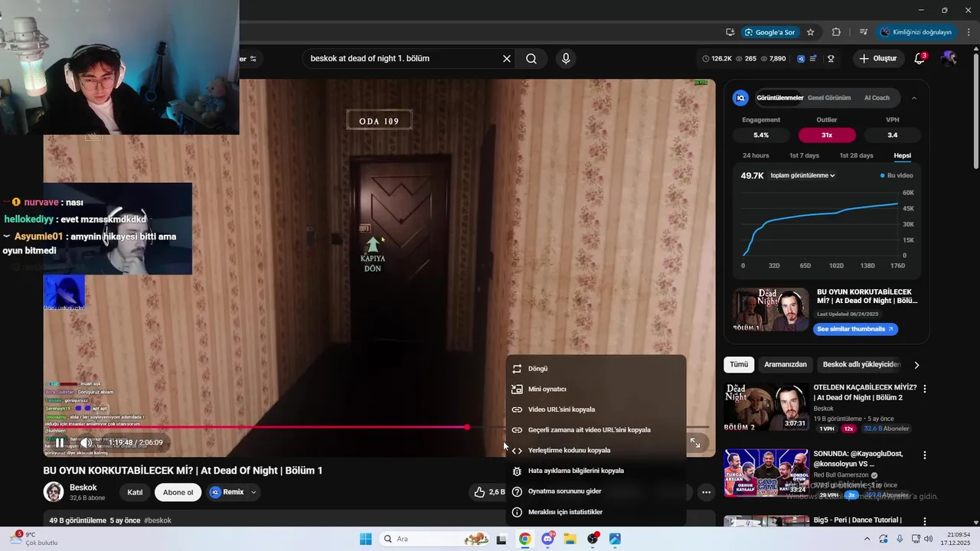Screen dimensions: 980x551
Task: Open the browser extensions puzzle icon
Action: 836,32
